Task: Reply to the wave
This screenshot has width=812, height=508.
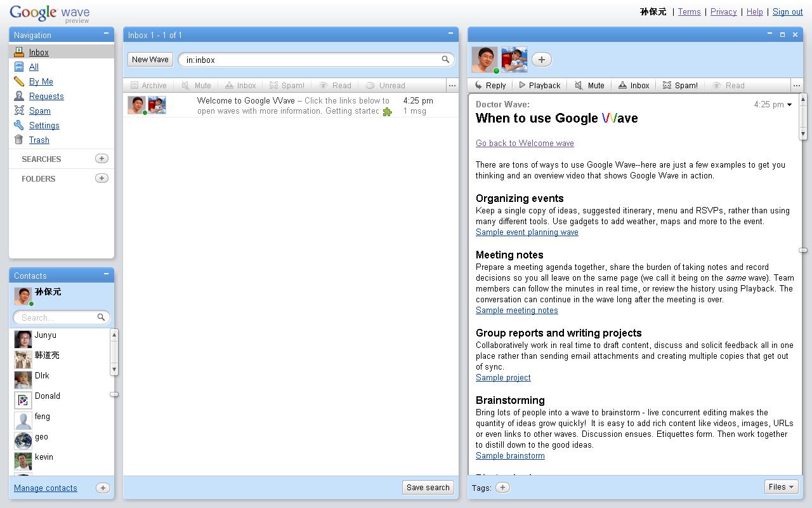Action: point(490,85)
